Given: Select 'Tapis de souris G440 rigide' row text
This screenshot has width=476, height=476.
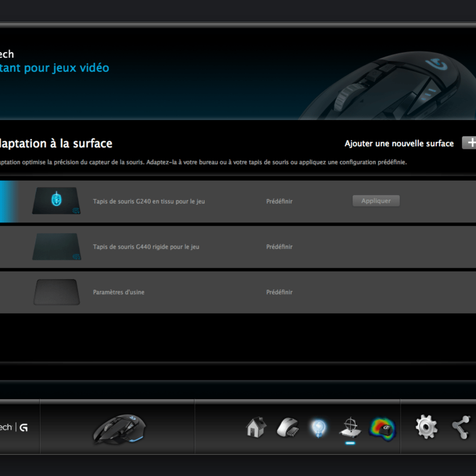Looking at the screenshot, I should [x=146, y=247].
